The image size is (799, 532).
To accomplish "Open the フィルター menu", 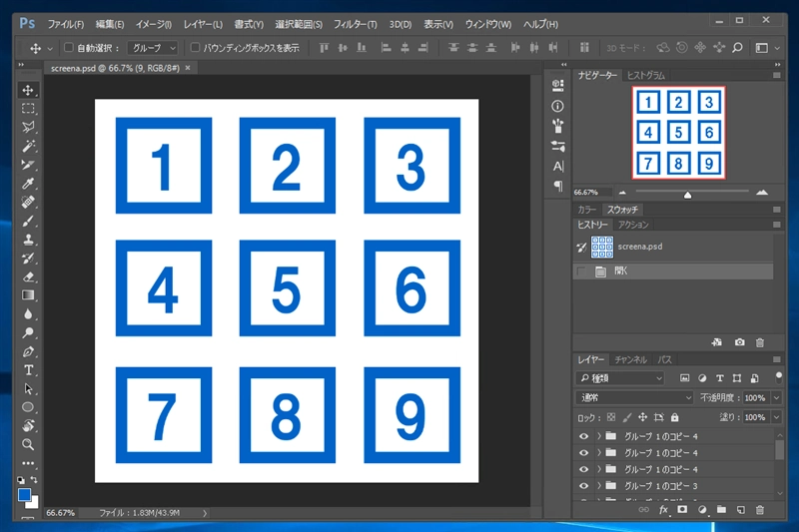I will point(355,24).
